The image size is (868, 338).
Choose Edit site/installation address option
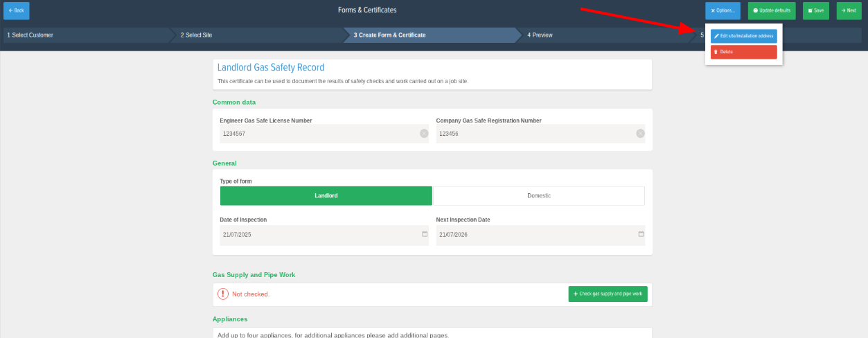(x=743, y=36)
